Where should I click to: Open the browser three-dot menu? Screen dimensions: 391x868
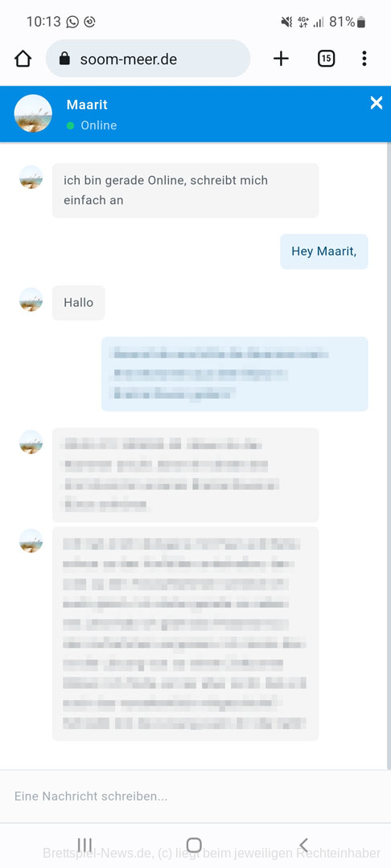coord(364,59)
